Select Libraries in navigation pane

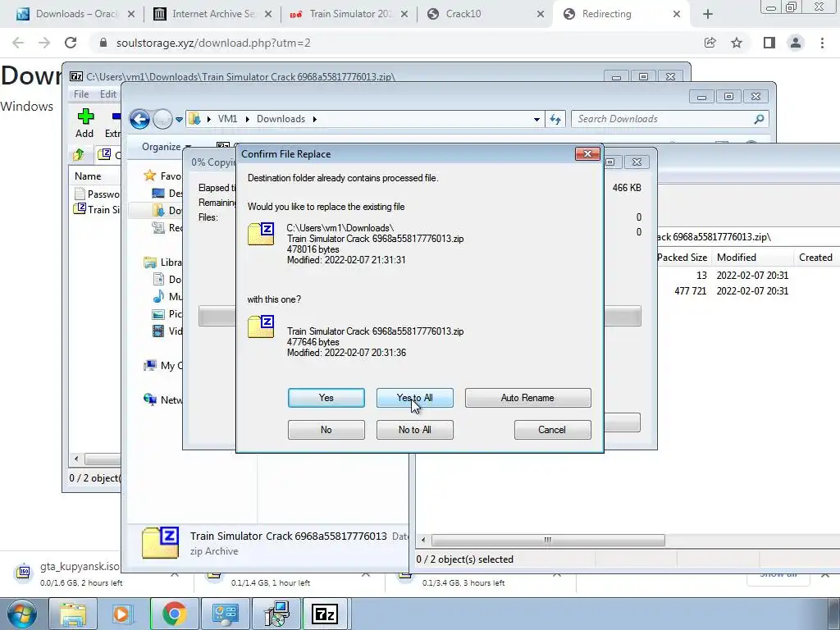coord(163,262)
